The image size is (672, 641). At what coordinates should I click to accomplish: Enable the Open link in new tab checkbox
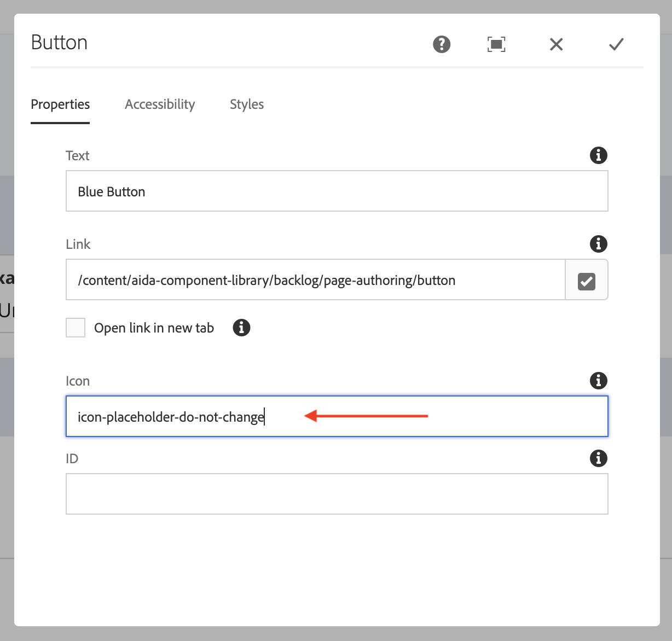click(76, 328)
